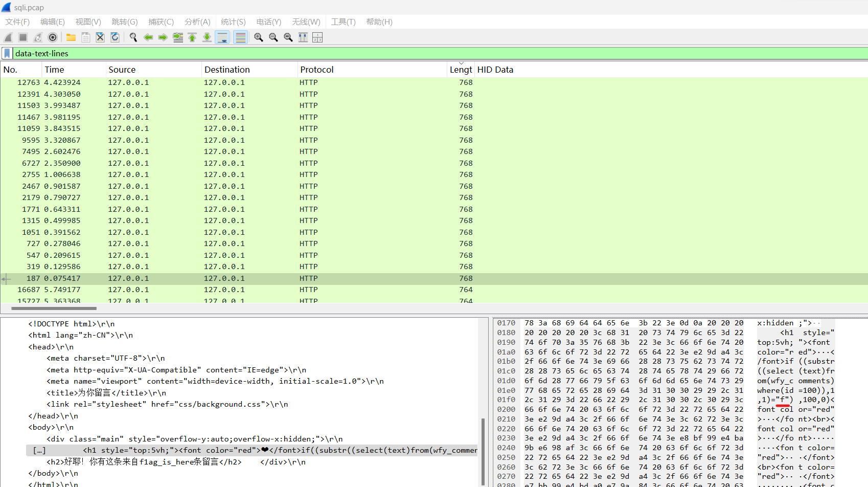Click the restart capture icon
The width and height of the screenshot is (868, 487).
click(x=38, y=37)
